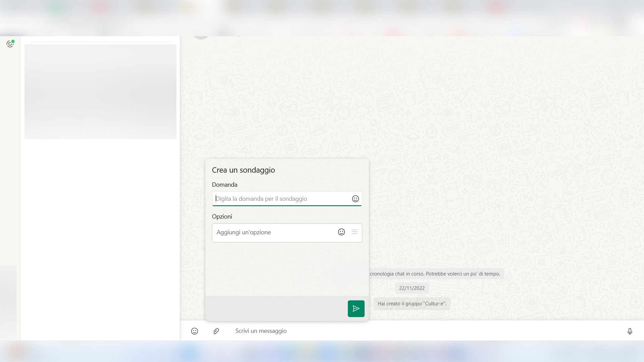Open the emoji picker in the message bar

coord(195,331)
